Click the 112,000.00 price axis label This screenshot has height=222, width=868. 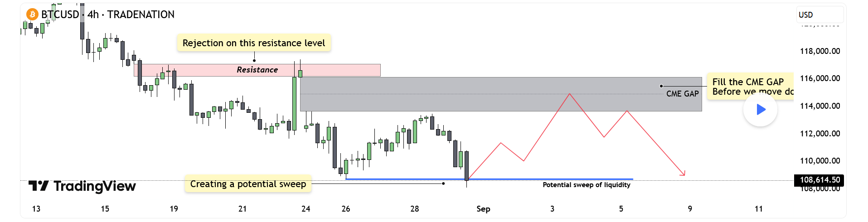click(x=820, y=134)
